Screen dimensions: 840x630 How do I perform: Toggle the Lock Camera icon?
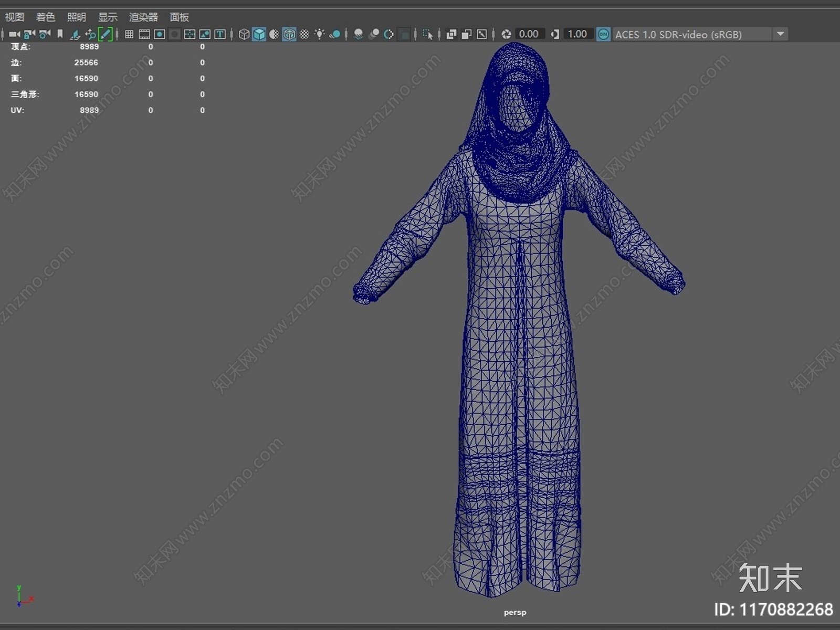(x=30, y=34)
